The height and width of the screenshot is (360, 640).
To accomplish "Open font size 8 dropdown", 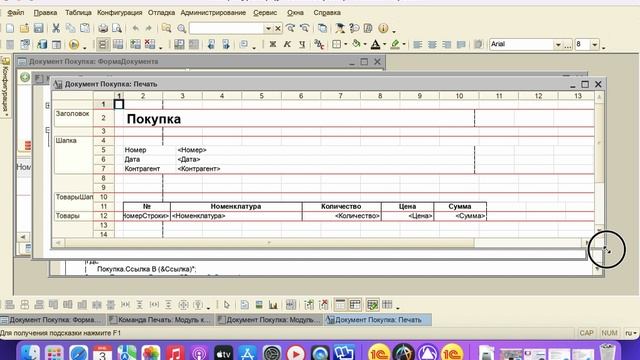I will point(595,44).
